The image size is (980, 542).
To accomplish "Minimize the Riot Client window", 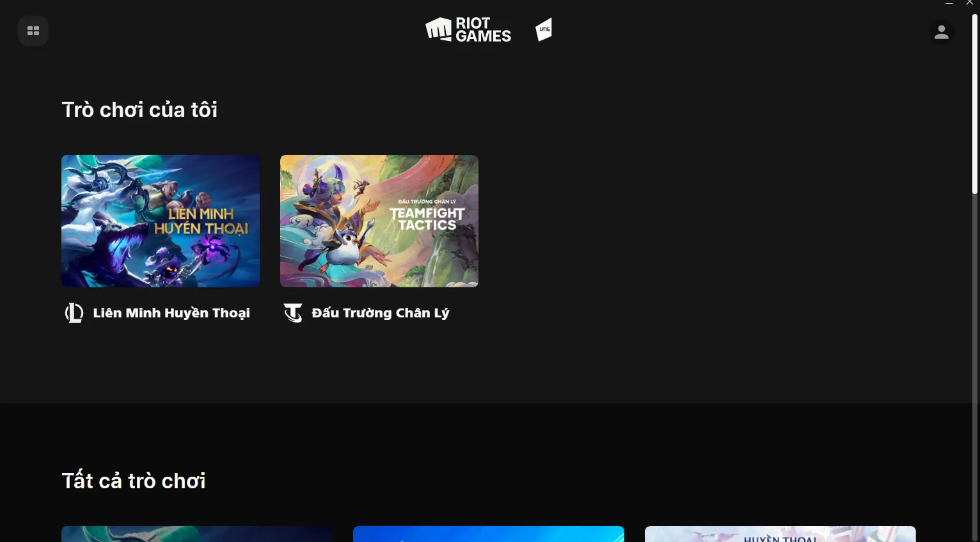I will pyautogui.click(x=949, y=3).
